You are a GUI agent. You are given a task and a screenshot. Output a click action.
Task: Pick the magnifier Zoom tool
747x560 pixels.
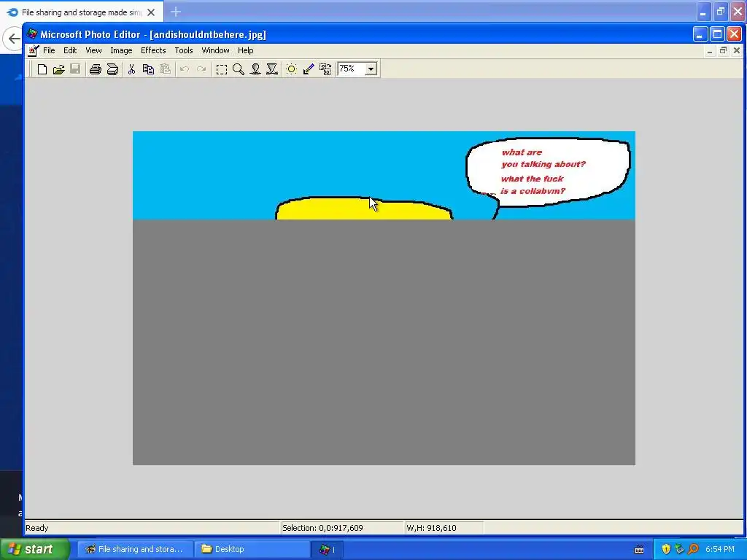239,69
